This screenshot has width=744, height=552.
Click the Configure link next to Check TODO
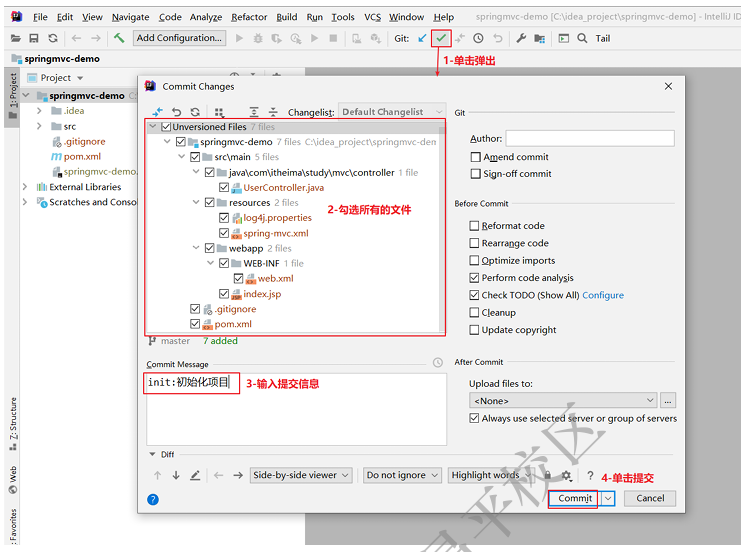pos(603,295)
